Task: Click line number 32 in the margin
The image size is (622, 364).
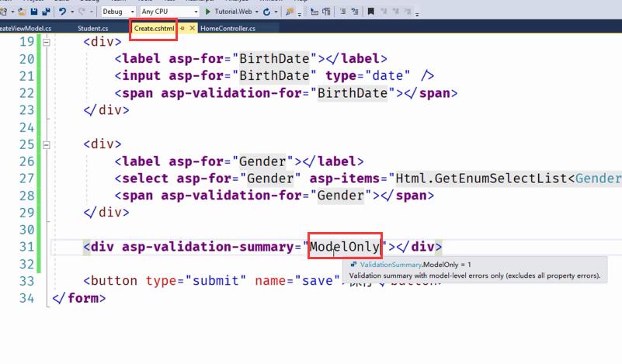Action: [26, 264]
